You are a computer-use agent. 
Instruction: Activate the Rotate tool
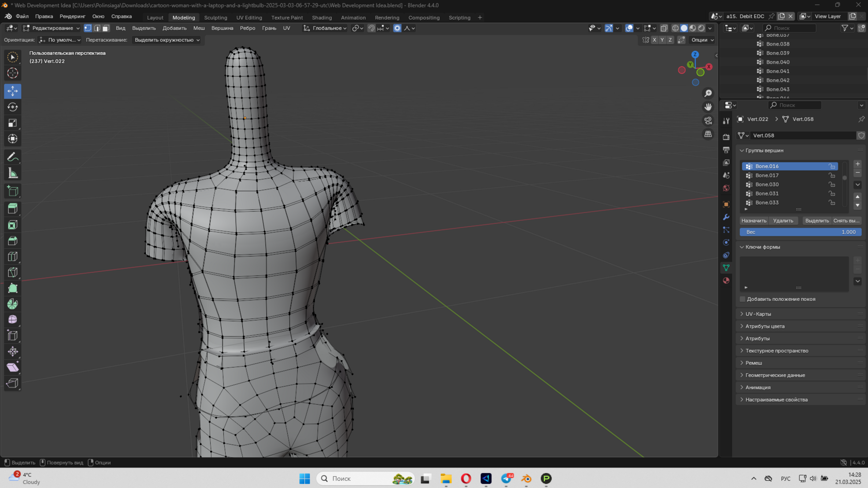pos(12,107)
